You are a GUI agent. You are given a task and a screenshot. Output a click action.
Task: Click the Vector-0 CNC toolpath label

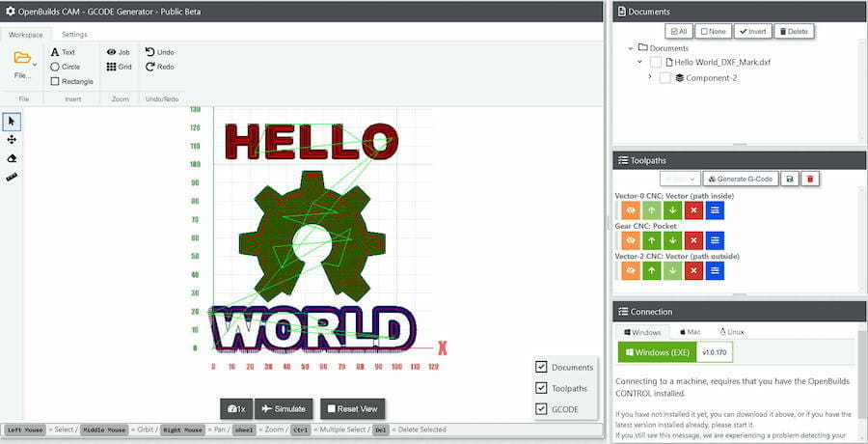(x=674, y=196)
